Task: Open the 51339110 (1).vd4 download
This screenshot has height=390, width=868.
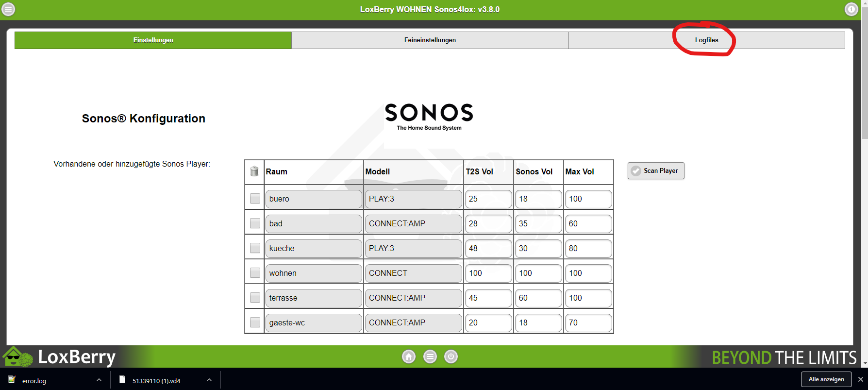Action: point(156,381)
